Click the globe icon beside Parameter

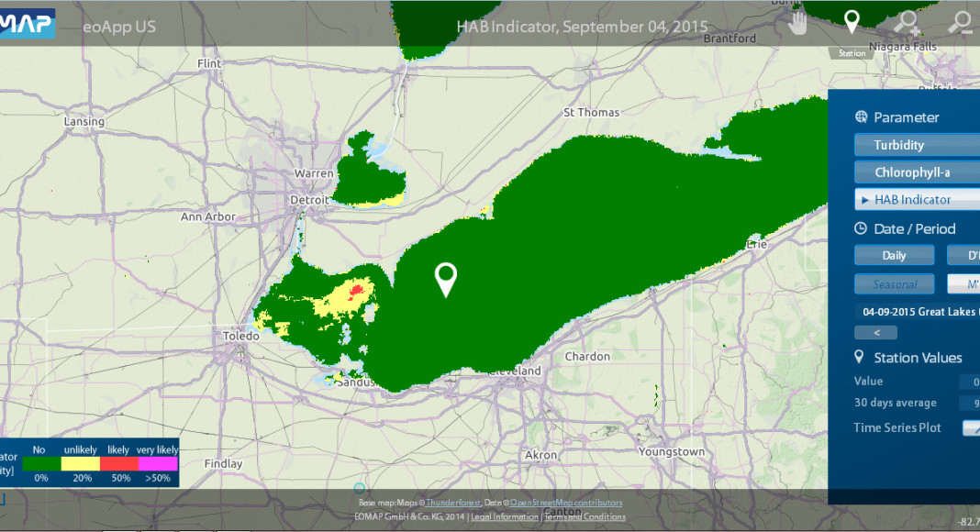(x=861, y=117)
